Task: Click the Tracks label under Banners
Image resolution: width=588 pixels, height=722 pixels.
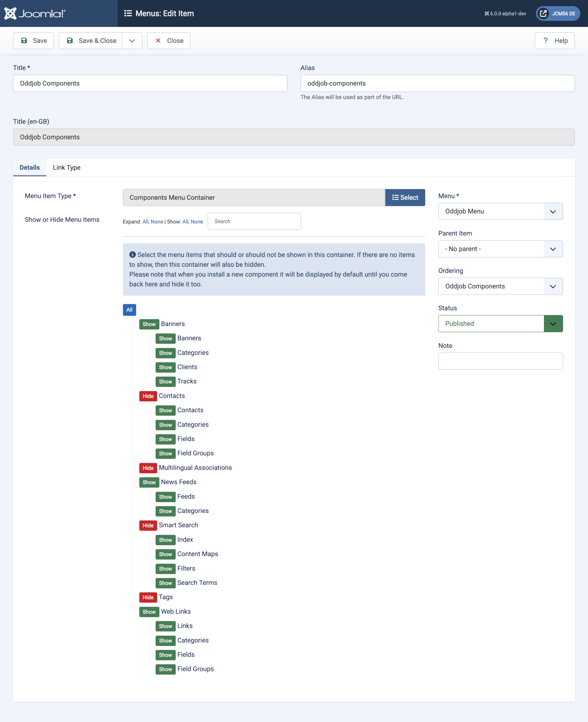Action: tap(187, 381)
